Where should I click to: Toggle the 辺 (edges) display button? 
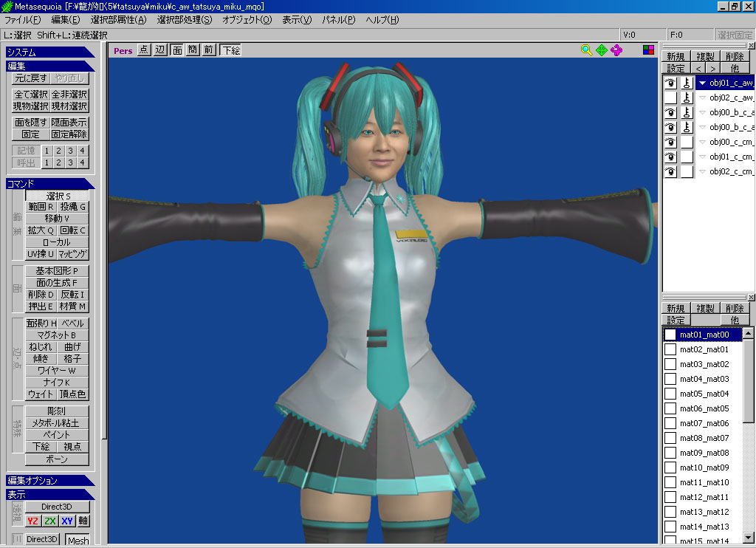click(160, 49)
